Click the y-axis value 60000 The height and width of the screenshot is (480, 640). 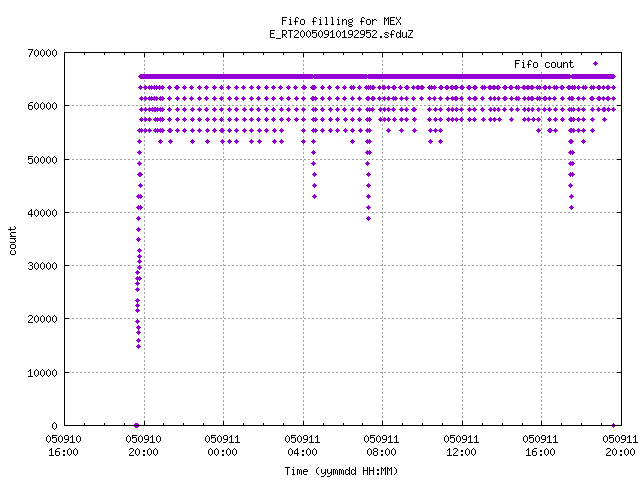point(42,107)
